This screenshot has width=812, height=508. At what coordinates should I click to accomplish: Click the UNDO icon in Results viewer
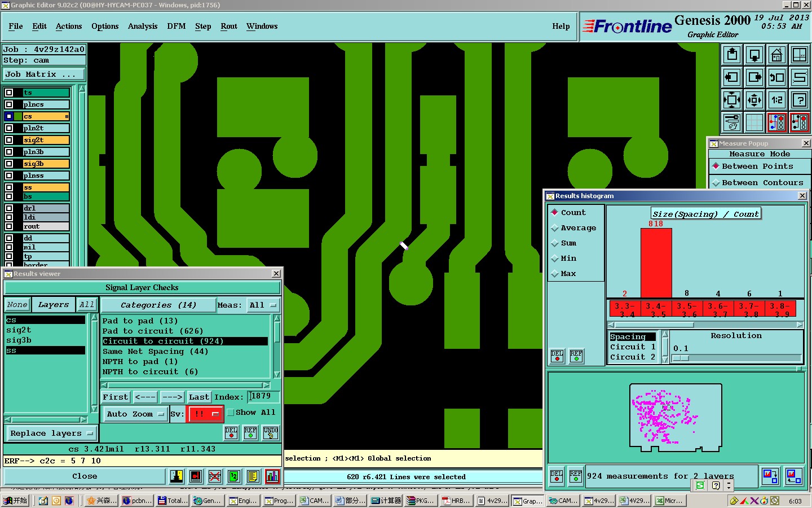click(x=271, y=433)
